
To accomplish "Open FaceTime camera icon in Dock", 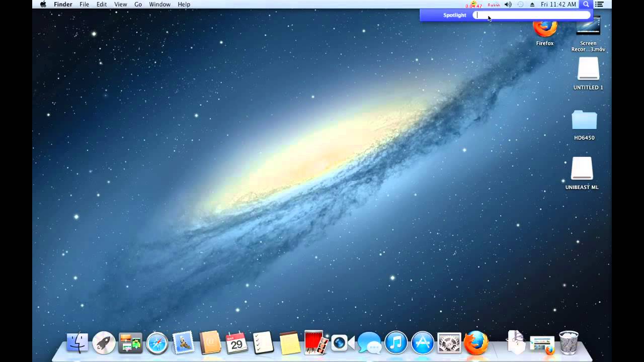I will [343, 343].
